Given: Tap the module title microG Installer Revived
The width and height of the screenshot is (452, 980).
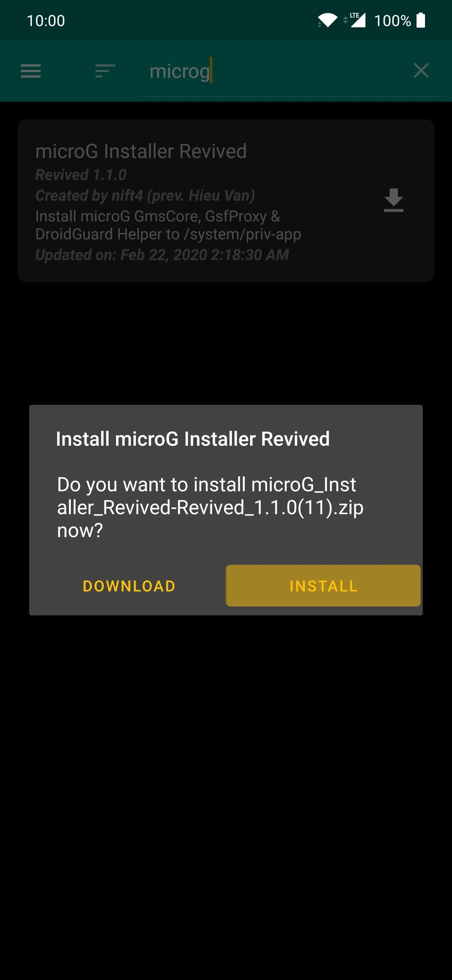Looking at the screenshot, I should pyautogui.click(x=141, y=151).
